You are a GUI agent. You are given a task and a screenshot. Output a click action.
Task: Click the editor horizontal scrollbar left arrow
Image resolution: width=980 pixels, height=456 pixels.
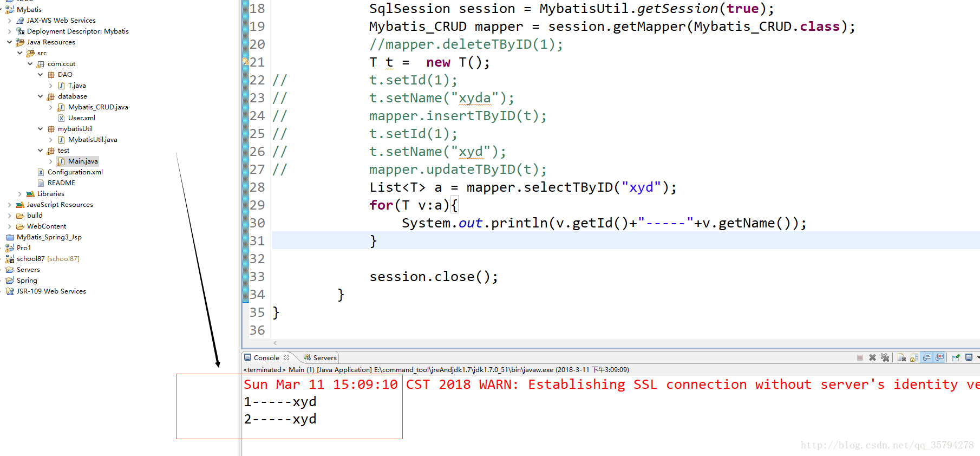tap(275, 343)
